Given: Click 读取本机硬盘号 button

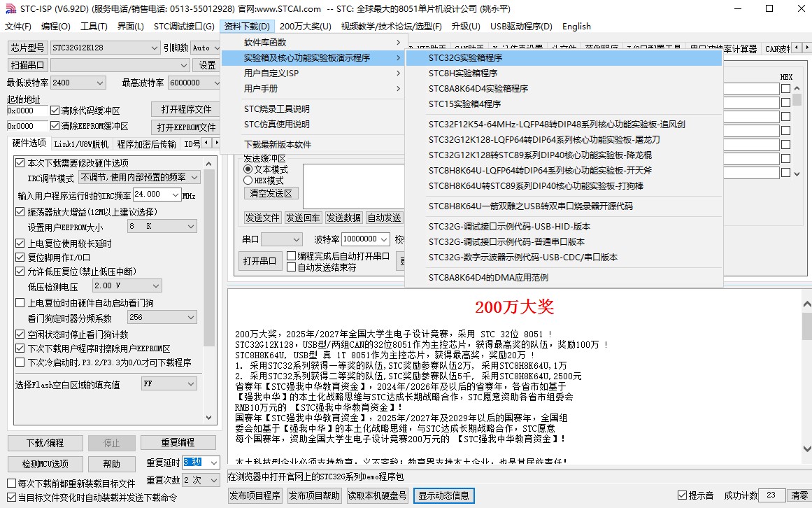Looking at the screenshot, I should point(377,495).
